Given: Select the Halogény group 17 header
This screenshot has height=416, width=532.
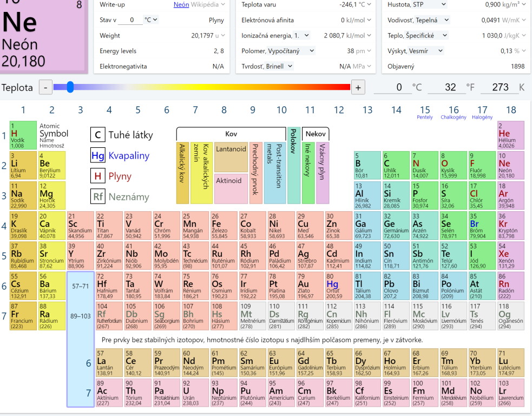Looking at the screenshot, I should coord(482,112).
